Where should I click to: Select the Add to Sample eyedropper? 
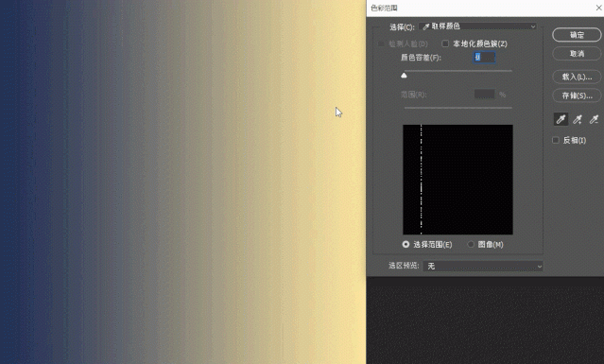[578, 119]
